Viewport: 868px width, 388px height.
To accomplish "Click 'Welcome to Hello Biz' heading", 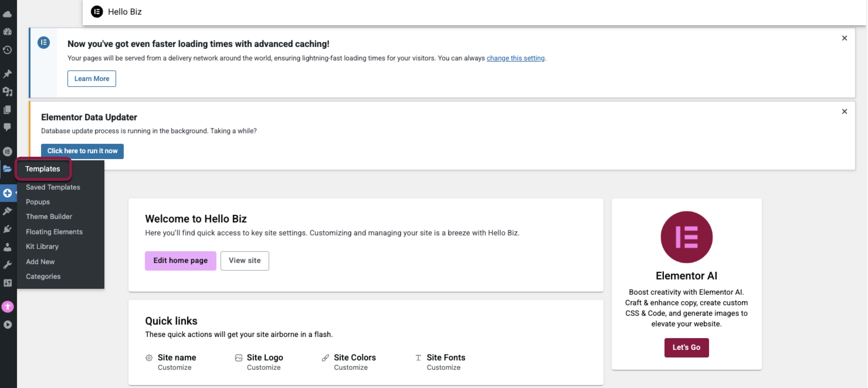I will point(196,219).
